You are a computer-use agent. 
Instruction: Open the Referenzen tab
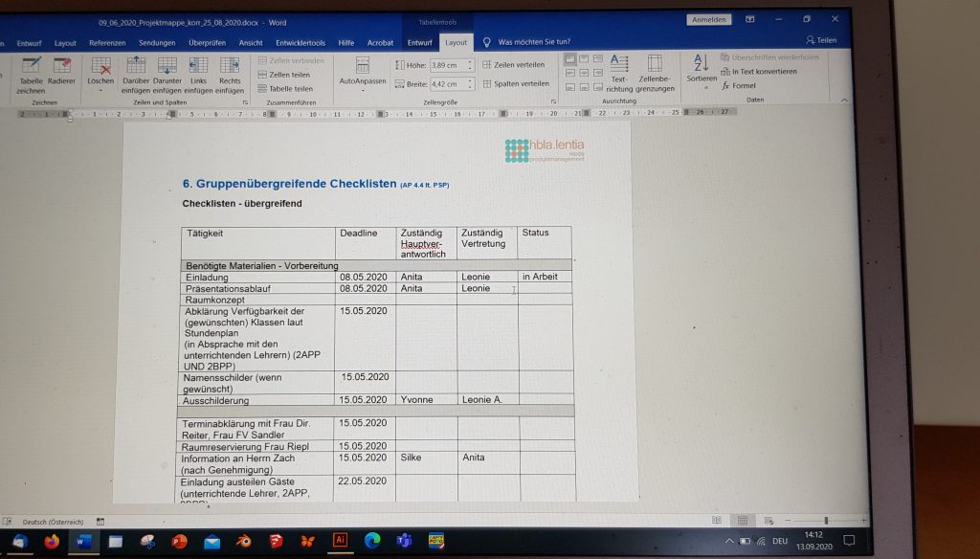[x=107, y=43]
